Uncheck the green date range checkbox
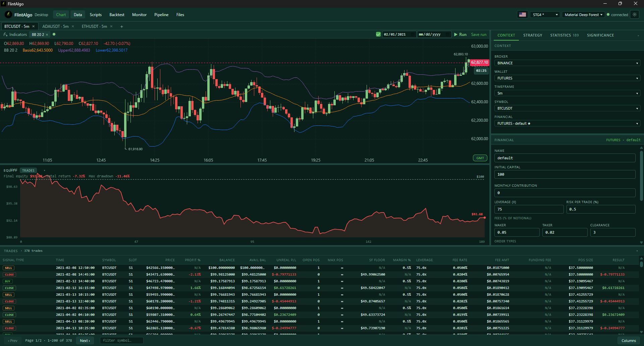Screen dimensions: 644x346 pyautogui.click(x=378, y=35)
